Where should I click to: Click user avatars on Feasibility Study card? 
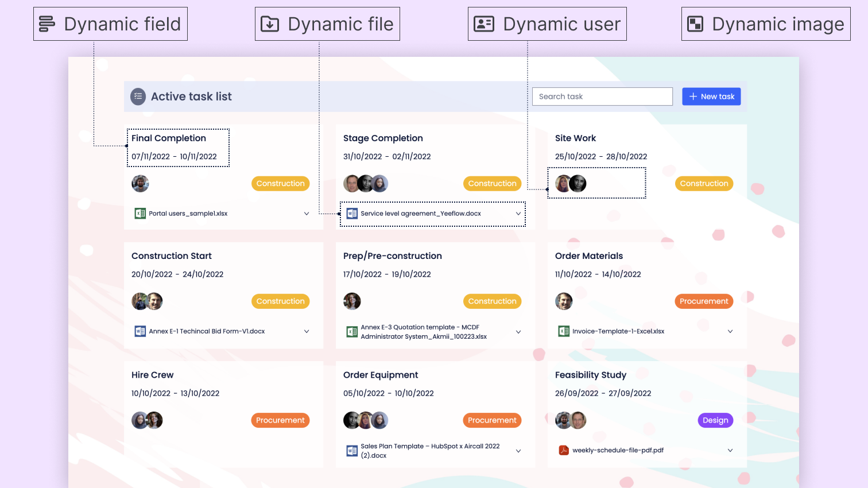pyautogui.click(x=571, y=420)
